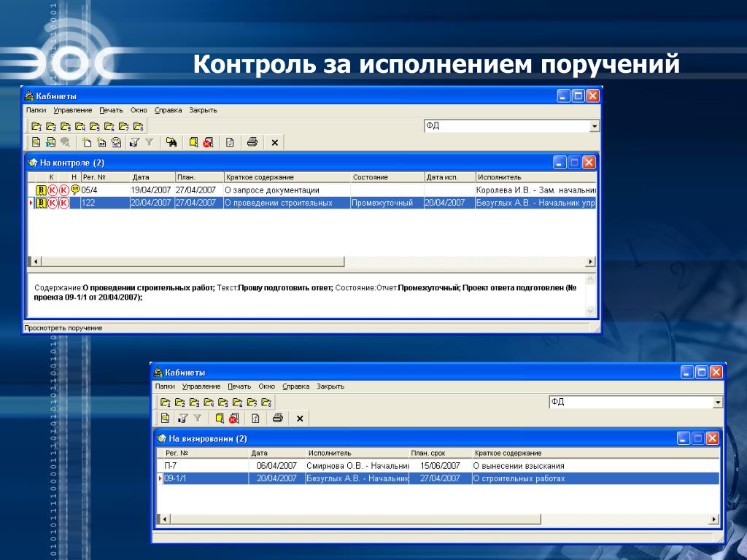Click new numbered document icon in top toolbar

click(101, 142)
